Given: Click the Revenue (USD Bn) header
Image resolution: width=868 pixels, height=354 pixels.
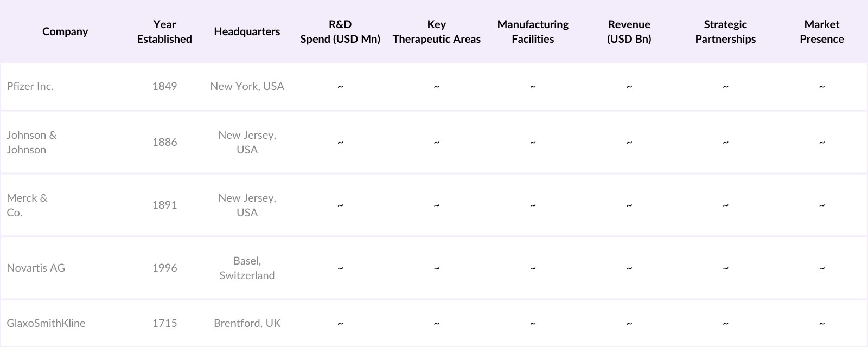Looking at the screenshot, I should [629, 31].
